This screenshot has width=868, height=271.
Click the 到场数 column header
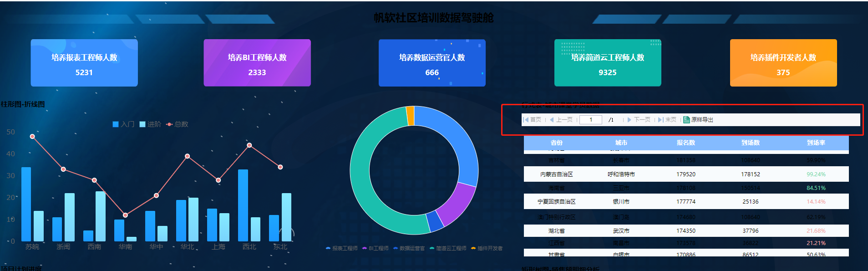[751, 143]
